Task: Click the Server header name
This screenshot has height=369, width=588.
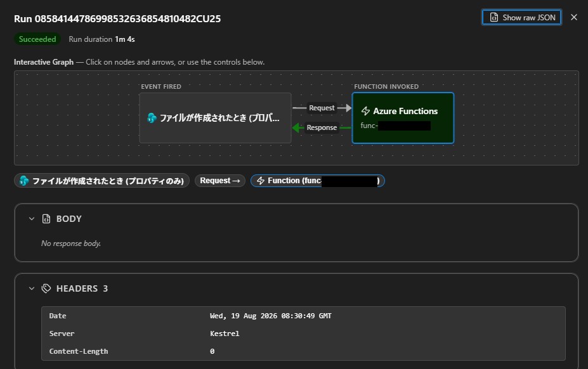Action: [x=62, y=333]
